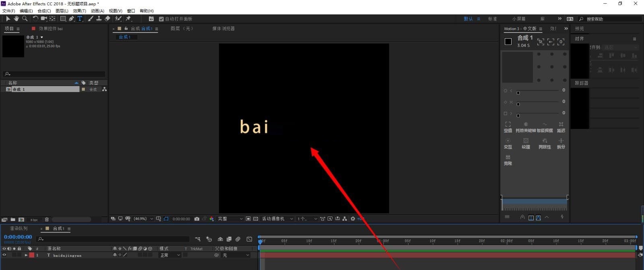Hide the baidujingyan layer with eye toggle

[4, 255]
